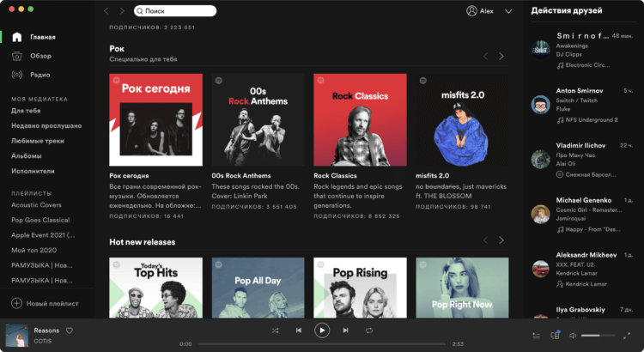Click the Снежная Барсел... album in friend activity

pos(591,174)
